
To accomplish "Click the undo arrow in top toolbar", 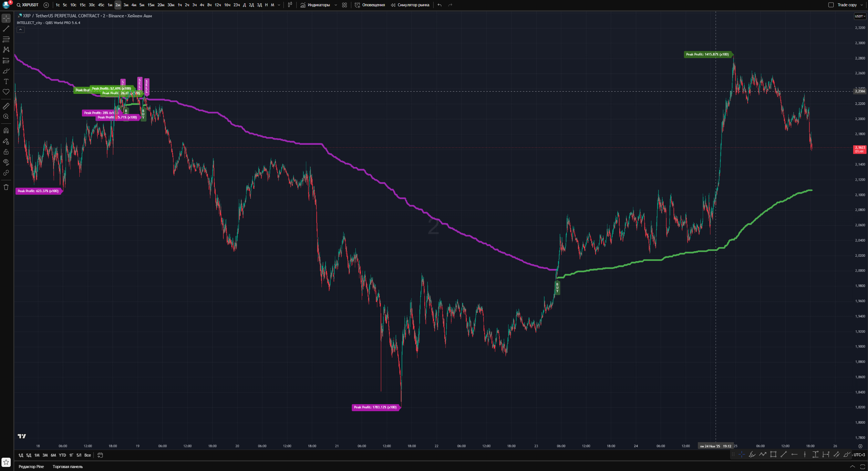I will (440, 5).
